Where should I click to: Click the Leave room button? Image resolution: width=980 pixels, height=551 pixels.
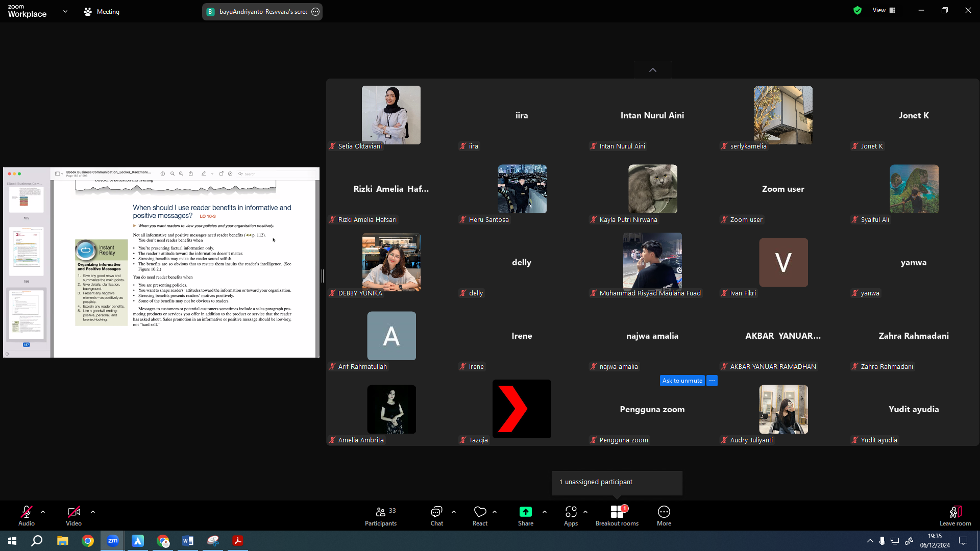click(955, 515)
